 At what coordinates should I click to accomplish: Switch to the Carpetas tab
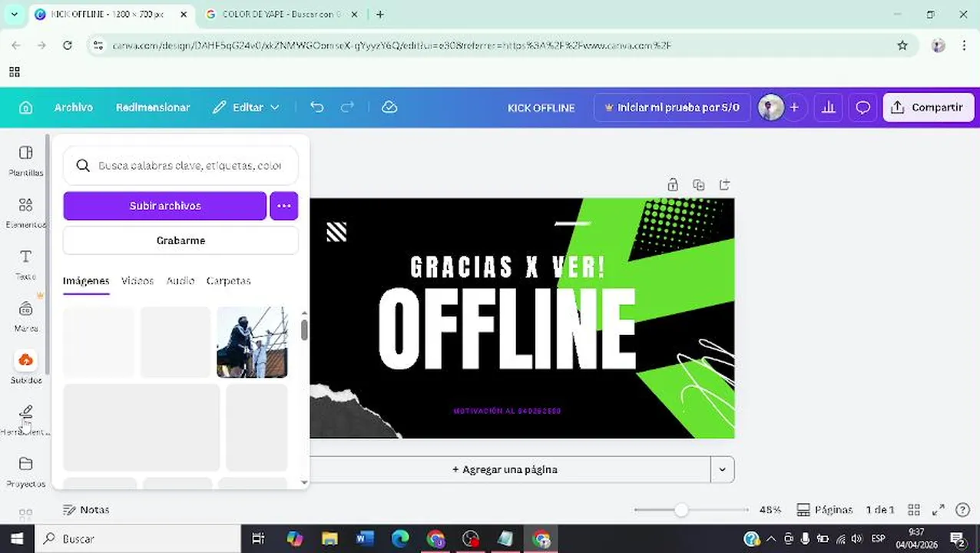[x=228, y=281]
